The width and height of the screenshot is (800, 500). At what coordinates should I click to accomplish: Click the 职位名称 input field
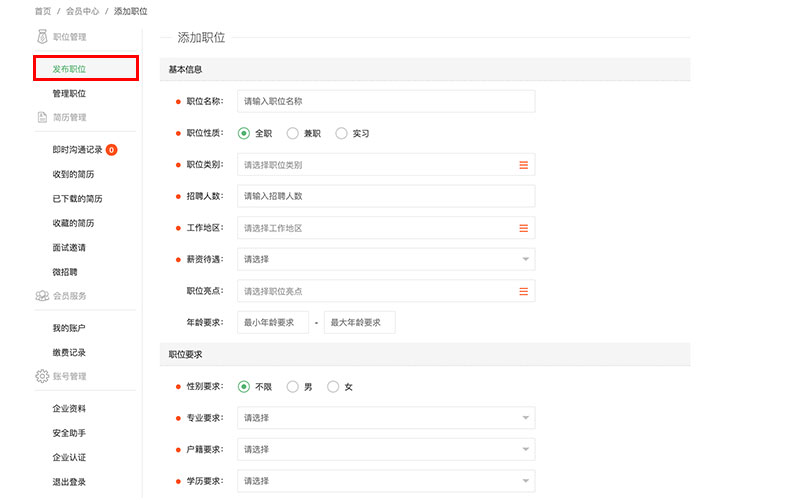pos(386,101)
